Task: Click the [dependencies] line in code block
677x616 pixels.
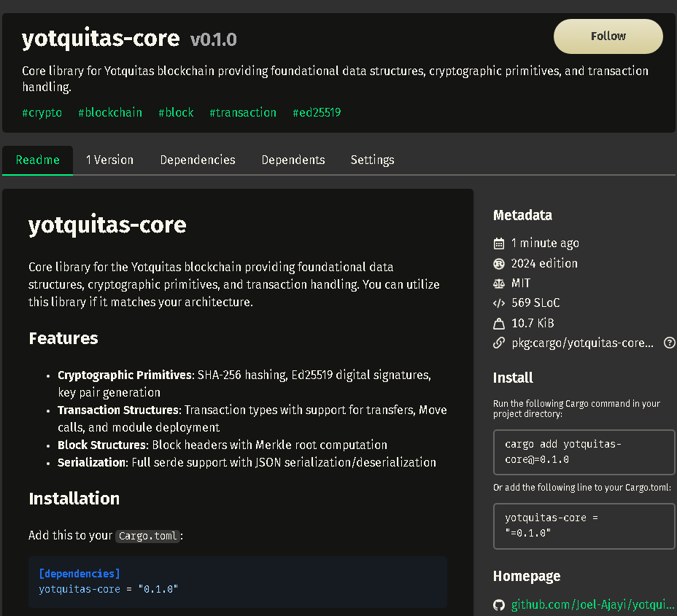Action: [x=80, y=574]
